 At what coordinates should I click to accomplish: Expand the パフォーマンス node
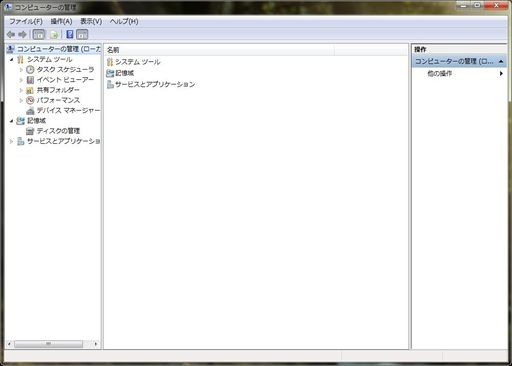[x=21, y=100]
